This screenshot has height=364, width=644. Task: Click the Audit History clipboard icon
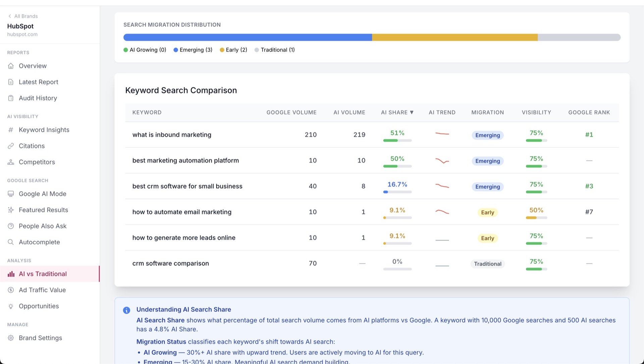tap(11, 98)
